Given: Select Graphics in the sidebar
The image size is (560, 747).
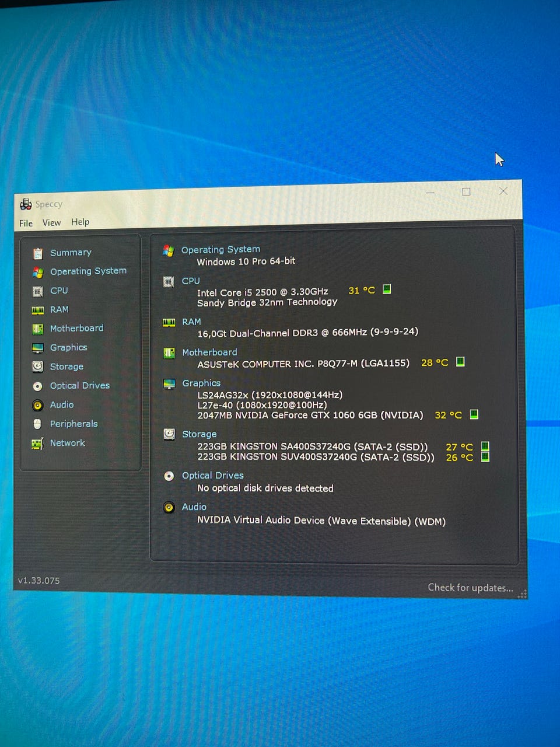Looking at the screenshot, I should point(68,348).
